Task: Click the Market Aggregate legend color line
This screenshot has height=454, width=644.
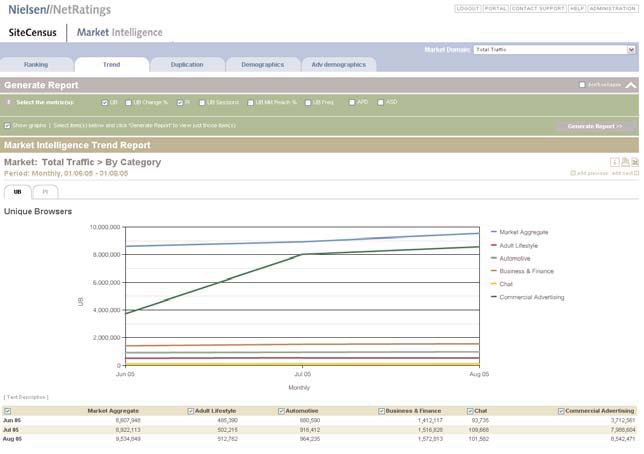Action: pos(493,232)
